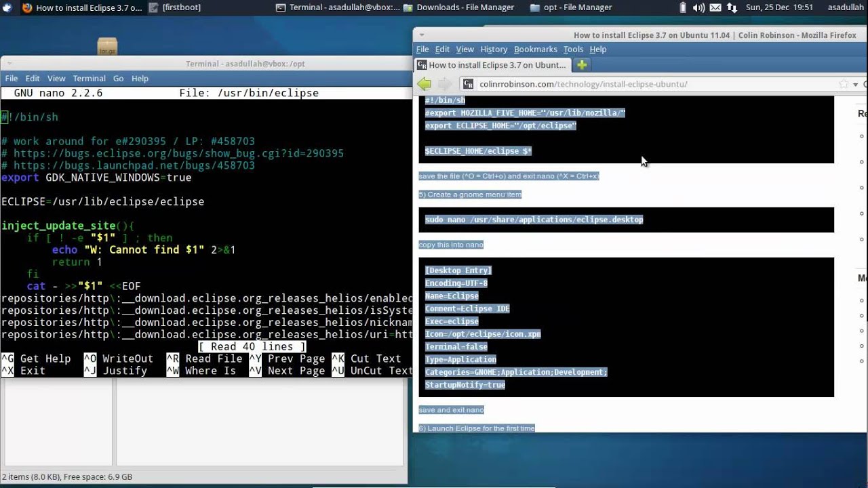The image size is (868, 488).
Task: Click the 'return 1' line in nano
Action: (77, 262)
